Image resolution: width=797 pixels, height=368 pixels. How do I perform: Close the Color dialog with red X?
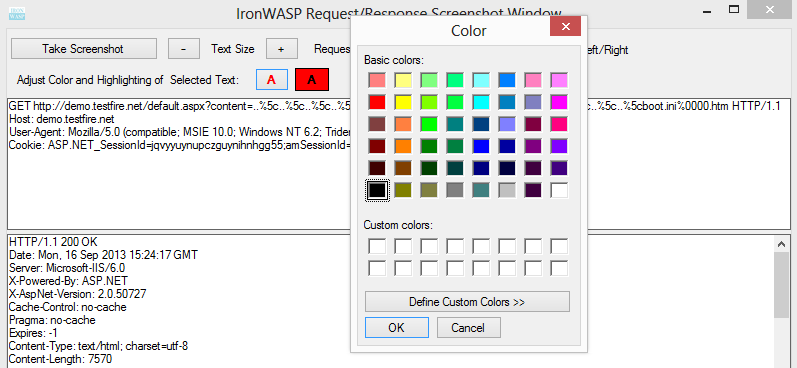tap(565, 26)
